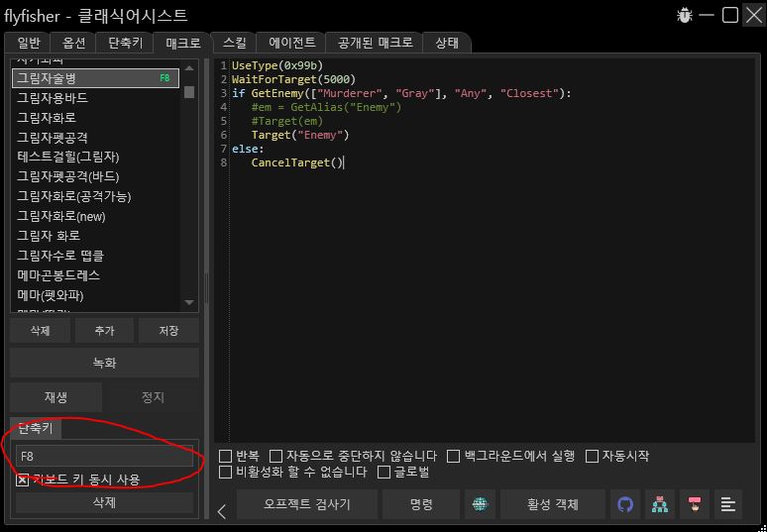Click macro list scroll down arrow
This screenshot has height=532, width=767.
click(x=189, y=303)
